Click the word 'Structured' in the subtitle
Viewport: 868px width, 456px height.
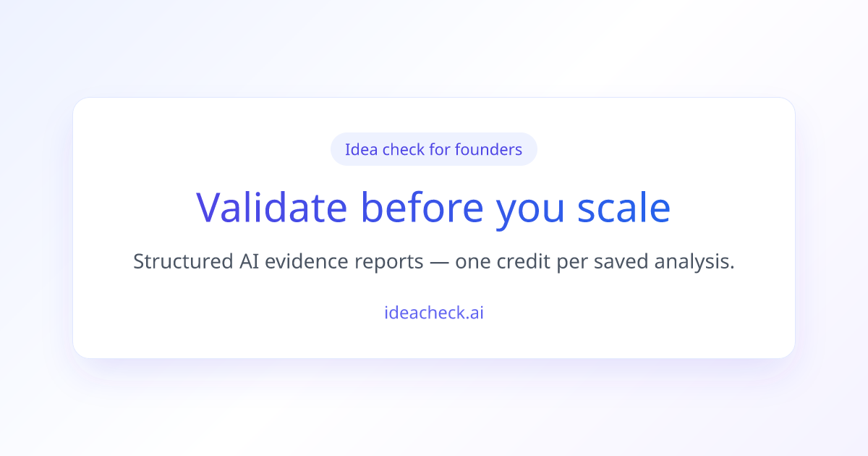(182, 262)
